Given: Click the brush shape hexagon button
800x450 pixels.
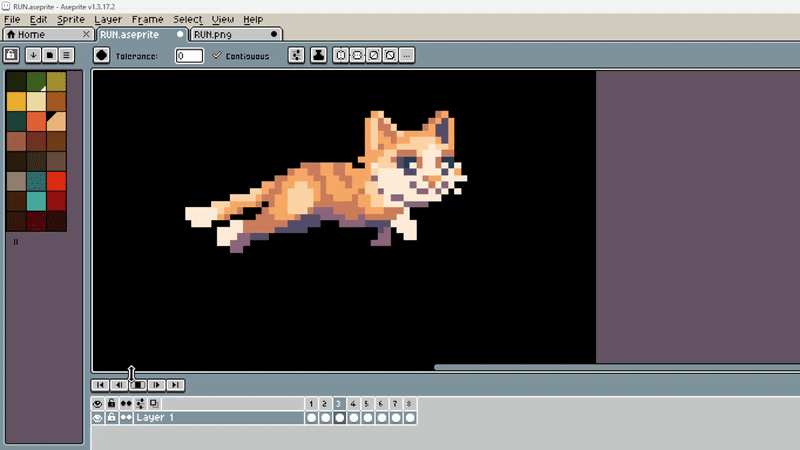Looking at the screenshot, I should click(x=102, y=55).
